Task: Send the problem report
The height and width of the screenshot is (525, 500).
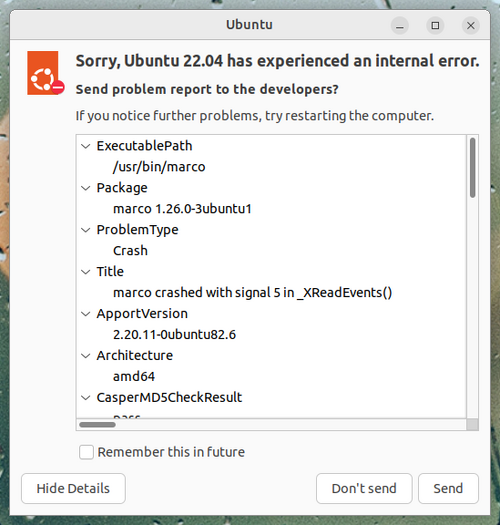Action: (x=448, y=489)
